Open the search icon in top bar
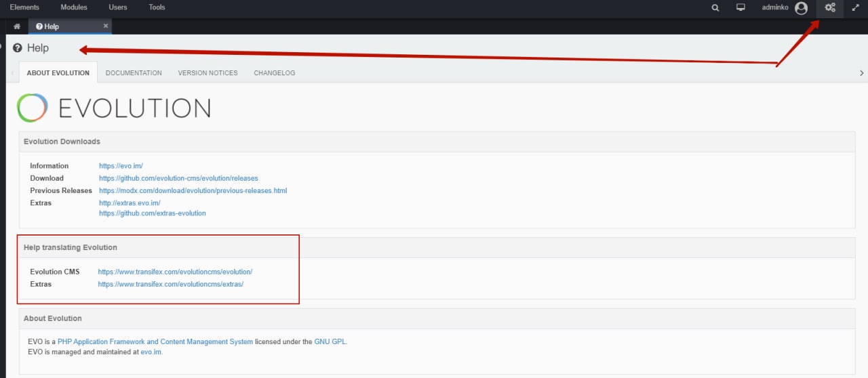The image size is (868, 378). pyautogui.click(x=715, y=7)
